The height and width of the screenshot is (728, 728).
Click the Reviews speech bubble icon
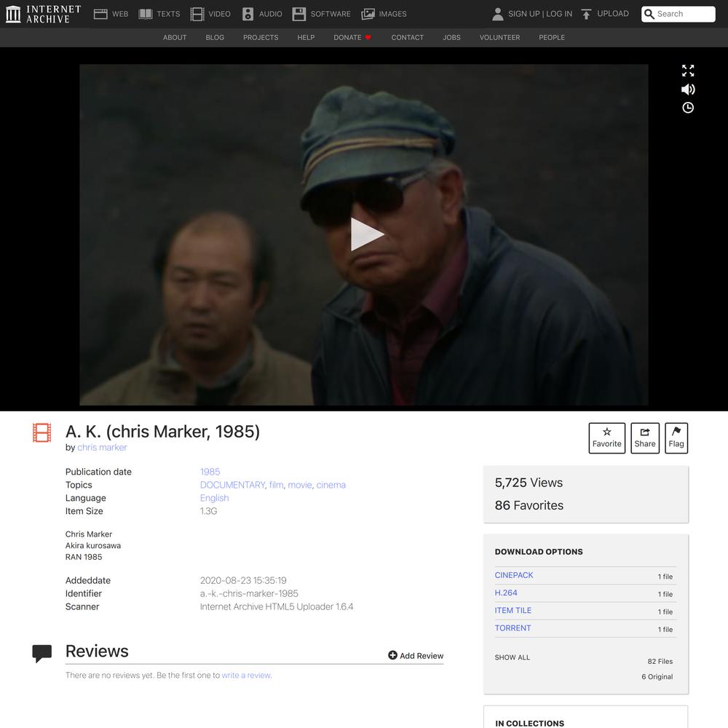point(41,653)
